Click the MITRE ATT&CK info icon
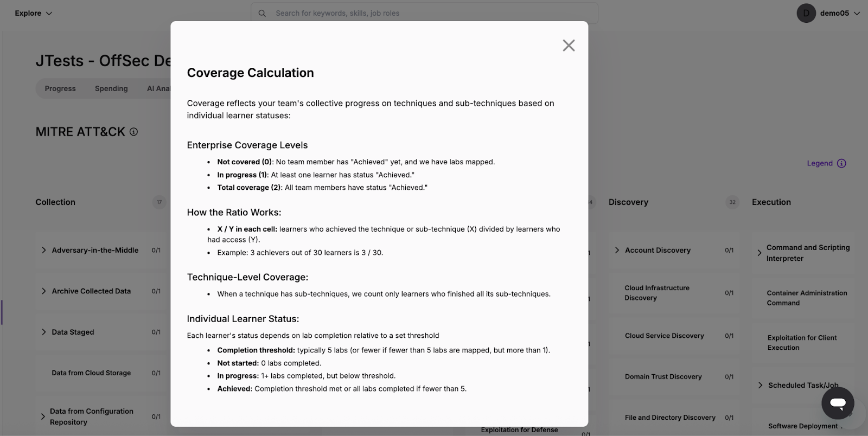Viewport: 868px width, 436px height. coord(133,132)
